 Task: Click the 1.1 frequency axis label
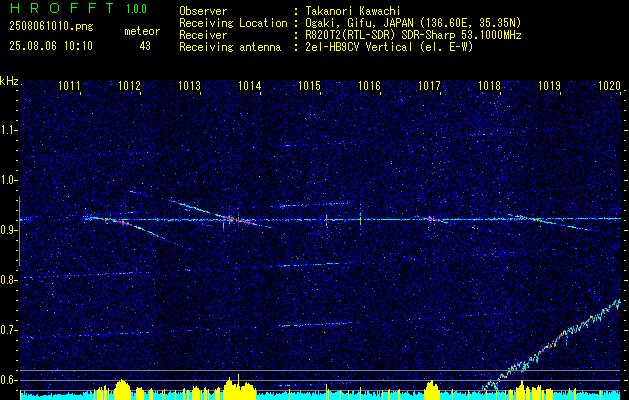pos(8,130)
